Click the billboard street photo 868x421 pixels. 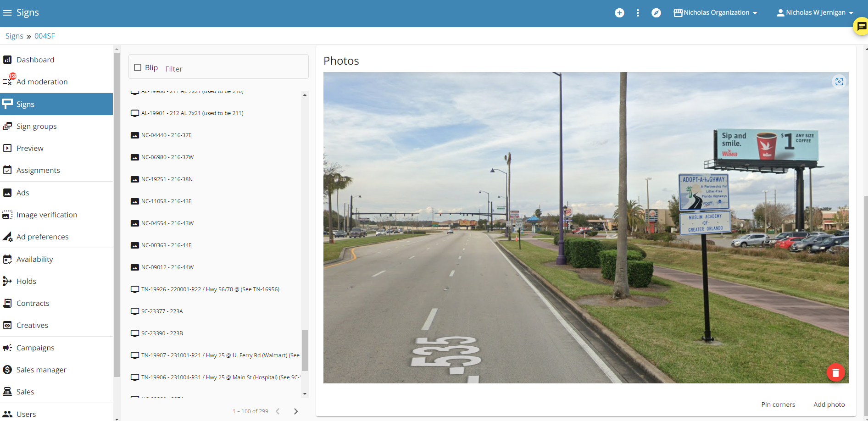coord(586,227)
